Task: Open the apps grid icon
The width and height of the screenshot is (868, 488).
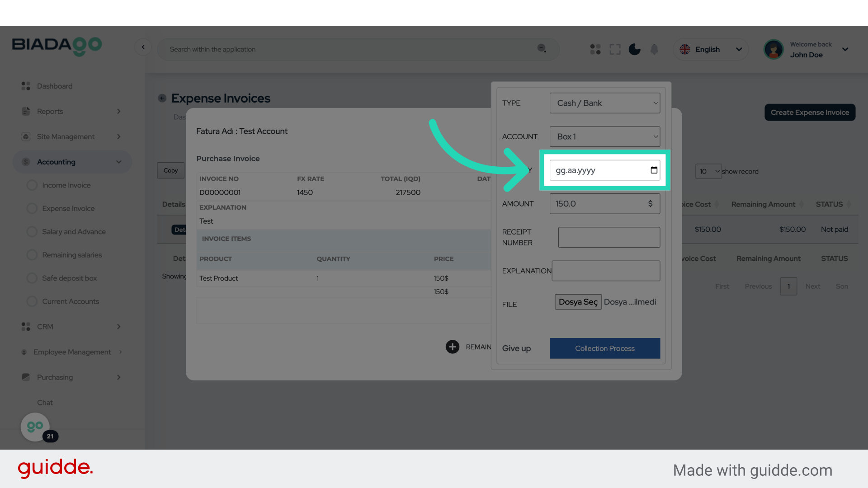Action: pos(595,49)
